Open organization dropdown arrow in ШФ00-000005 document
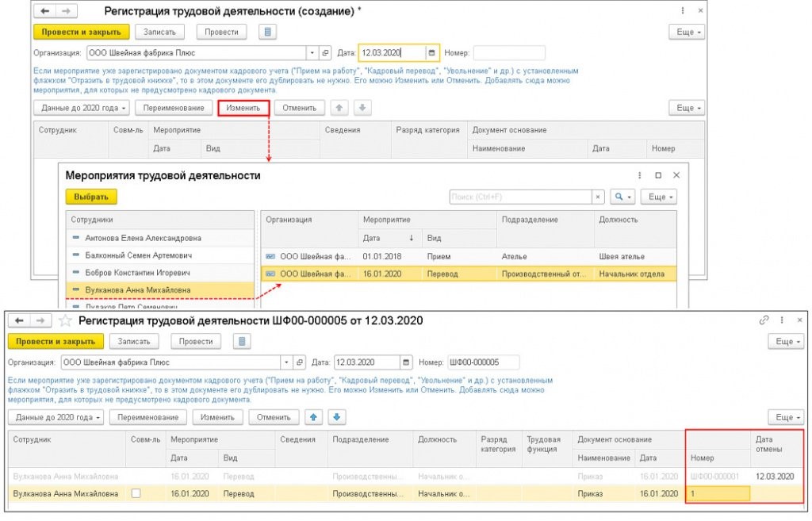The width and height of the screenshot is (812, 521). pyautogui.click(x=285, y=362)
